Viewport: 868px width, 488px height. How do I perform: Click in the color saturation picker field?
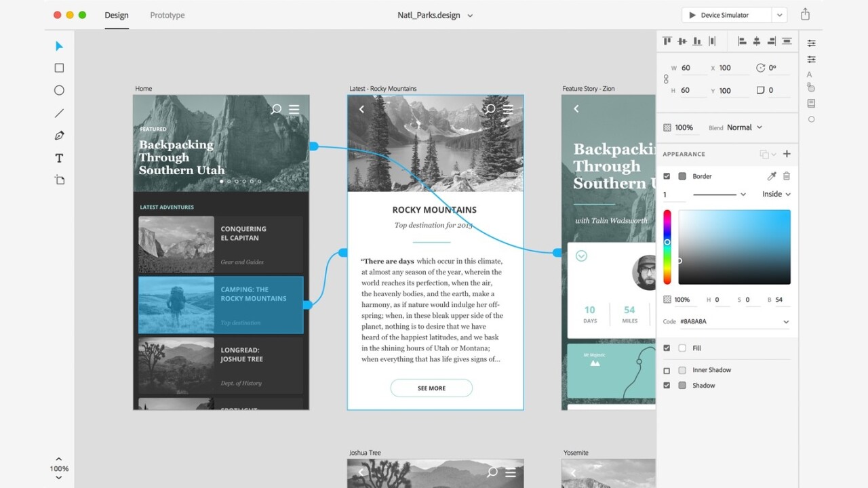734,247
